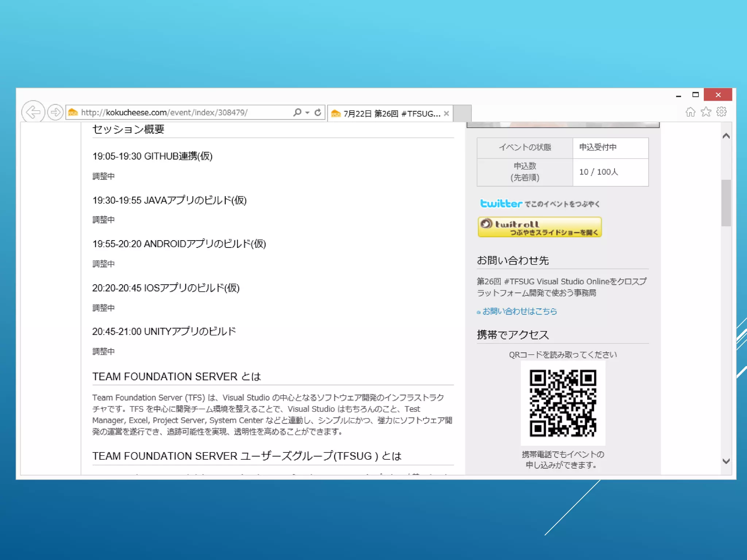This screenshot has height=560, width=747.
Task: Click the vertical scrollbar thumb
Action: coord(726,203)
